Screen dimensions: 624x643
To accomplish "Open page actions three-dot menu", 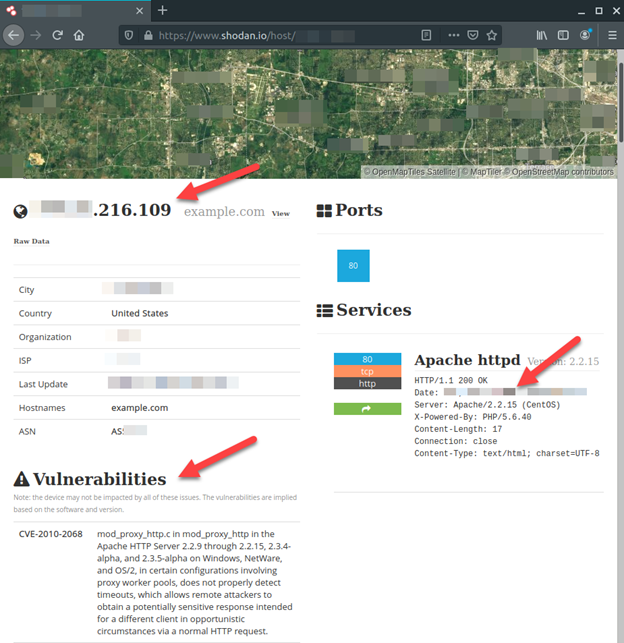I will [454, 35].
